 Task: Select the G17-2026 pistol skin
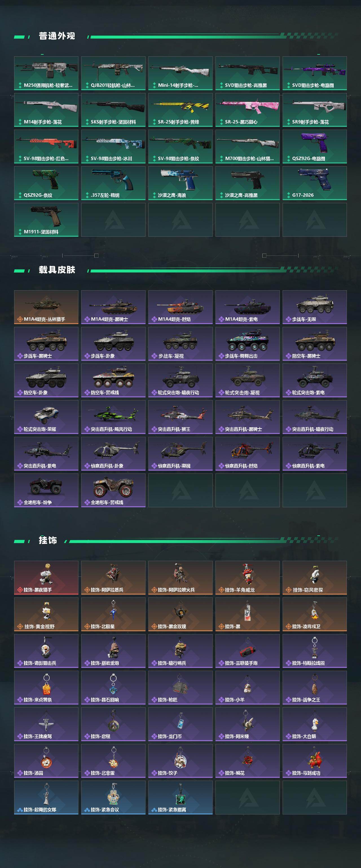click(314, 183)
